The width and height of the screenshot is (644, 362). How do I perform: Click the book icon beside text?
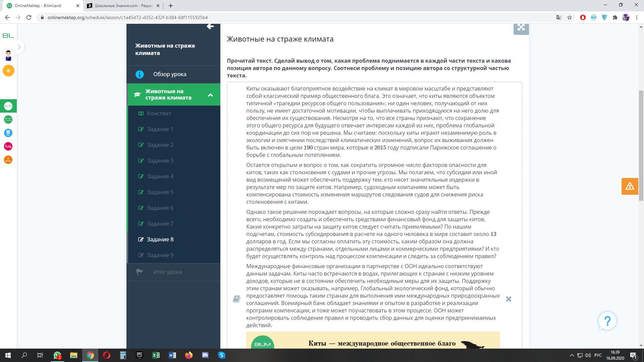tap(236, 299)
